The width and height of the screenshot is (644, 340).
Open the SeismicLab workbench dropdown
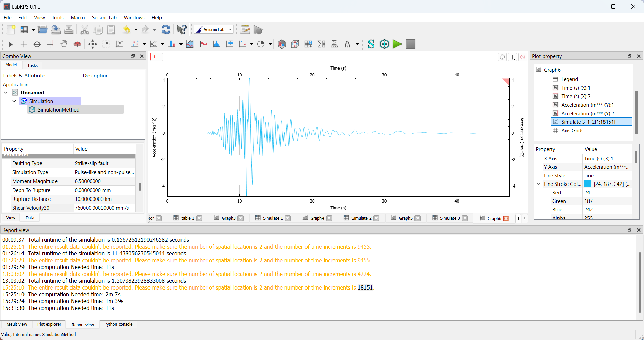tap(214, 30)
